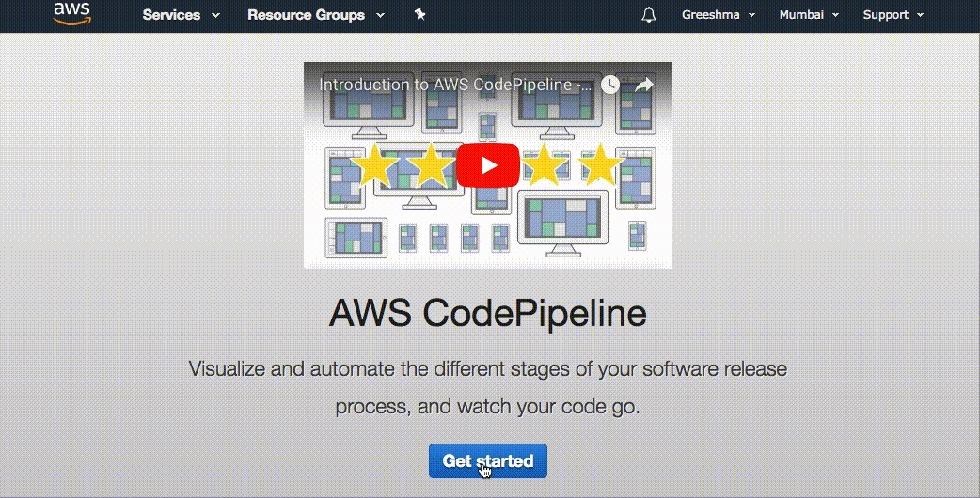The image size is (980, 498).
Task: Play the Introduction to AWS CodePipeline video
Action: click(x=488, y=165)
